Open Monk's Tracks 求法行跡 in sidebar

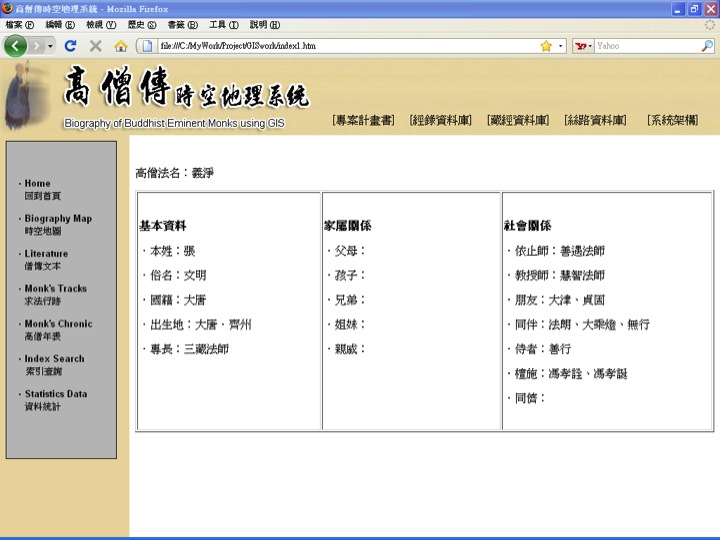click(x=55, y=294)
